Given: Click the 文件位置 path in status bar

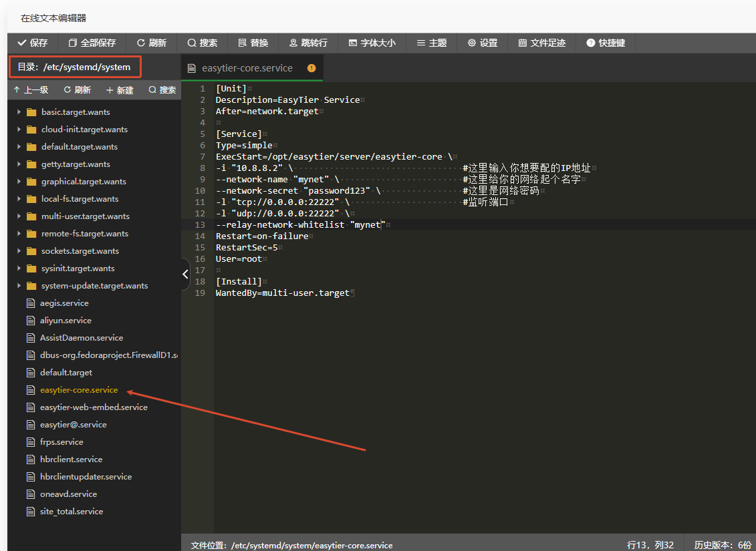Looking at the screenshot, I should (x=291, y=545).
